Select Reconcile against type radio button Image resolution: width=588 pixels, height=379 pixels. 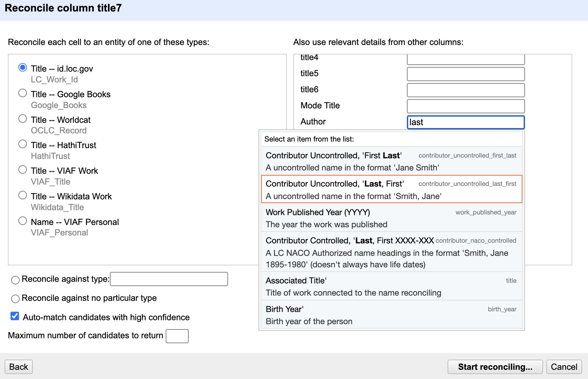point(15,280)
